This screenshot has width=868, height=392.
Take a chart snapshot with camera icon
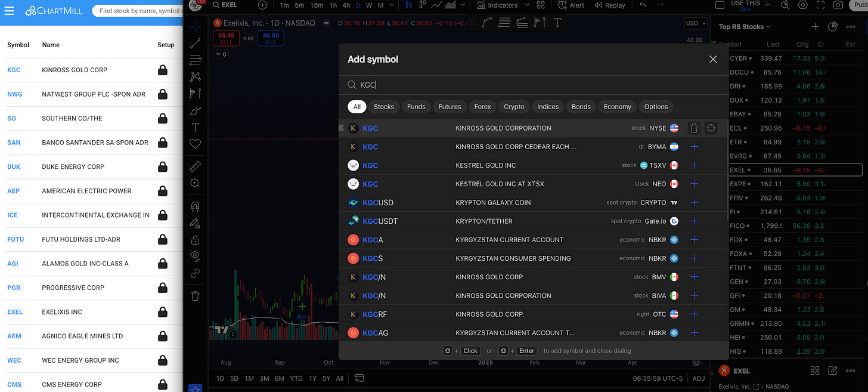838,5
